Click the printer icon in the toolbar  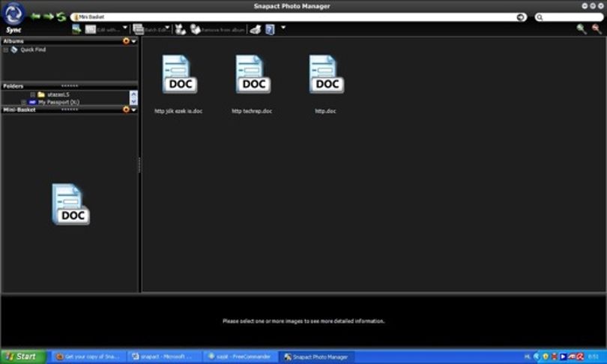click(x=255, y=29)
